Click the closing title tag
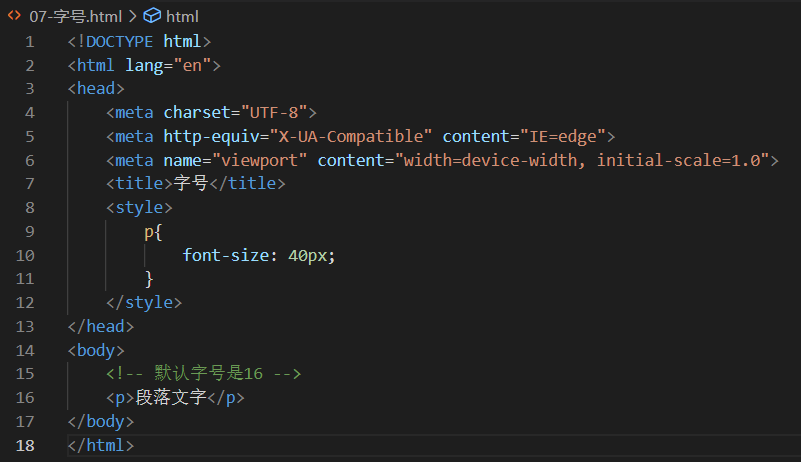The width and height of the screenshot is (801, 462). [x=247, y=183]
